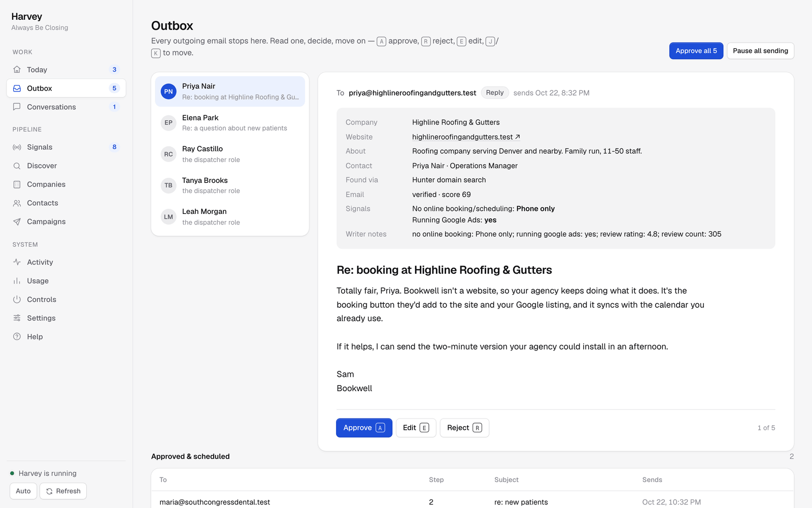This screenshot has height=508, width=812.
Task: Approve the email to Priya Nair
Action: 364,428
